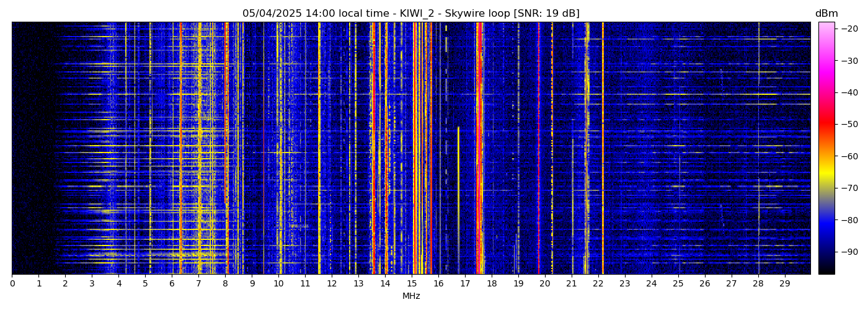Click the plot title mentioning KIWI_2 Skywire loop
Screen dimensions: 868x310
pos(410,14)
